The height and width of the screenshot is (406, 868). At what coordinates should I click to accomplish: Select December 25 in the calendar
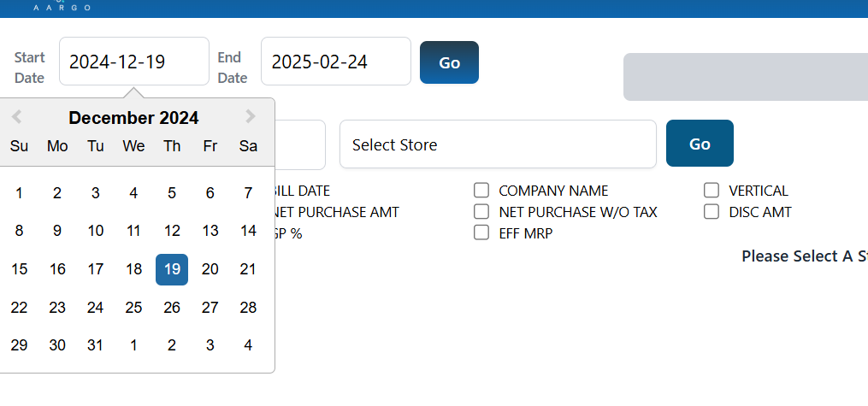(x=133, y=308)
